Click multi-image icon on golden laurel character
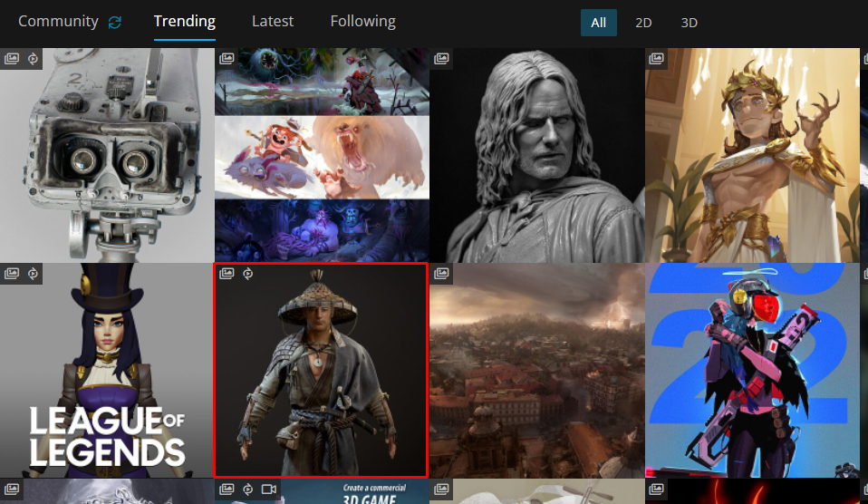This screenshot has height=504, width=868. (656, 58)
